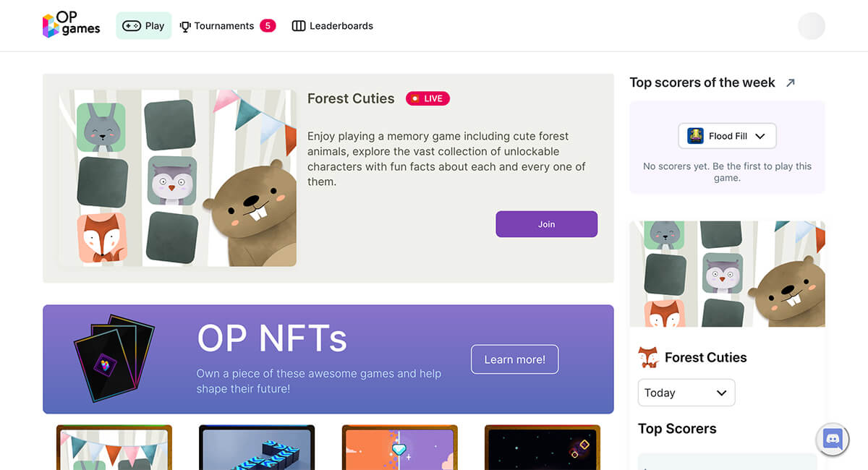
Task: Switch to the Leaderboards tab
Action: 333,26
